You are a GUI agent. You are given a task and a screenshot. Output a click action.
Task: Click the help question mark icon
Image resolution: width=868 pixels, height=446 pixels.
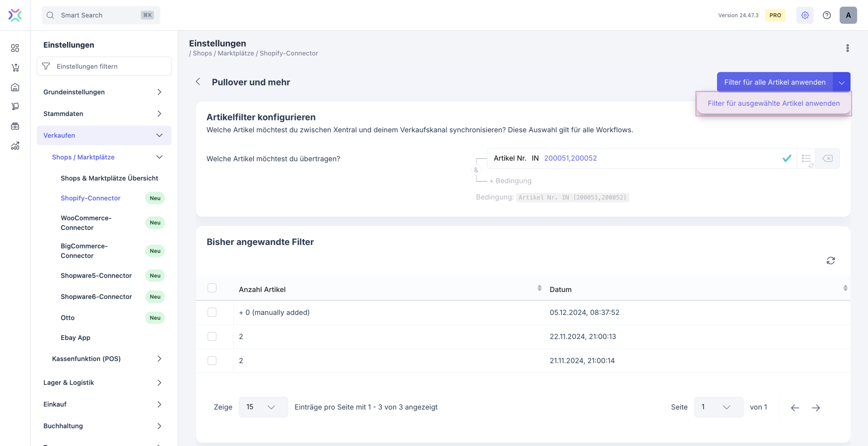pos(827,15)
